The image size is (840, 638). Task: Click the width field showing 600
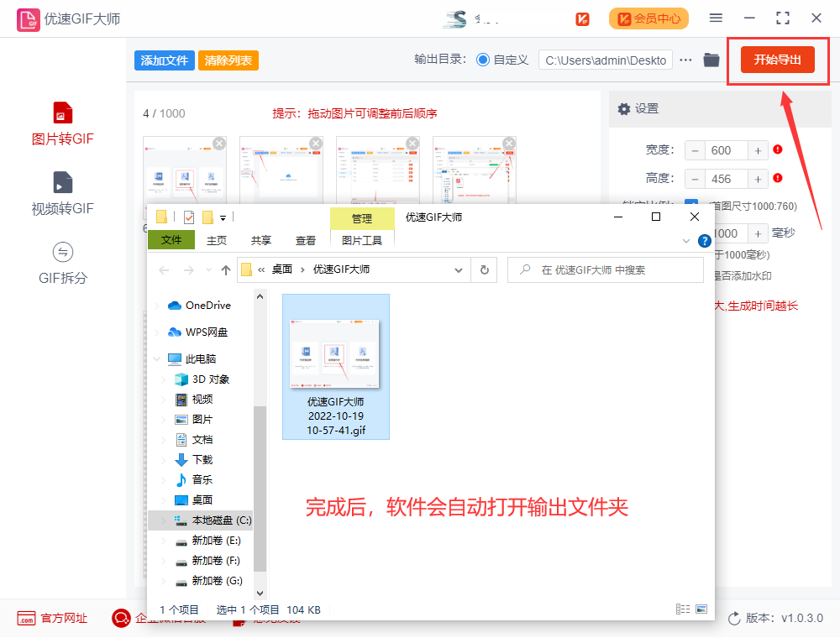(726, 151)
